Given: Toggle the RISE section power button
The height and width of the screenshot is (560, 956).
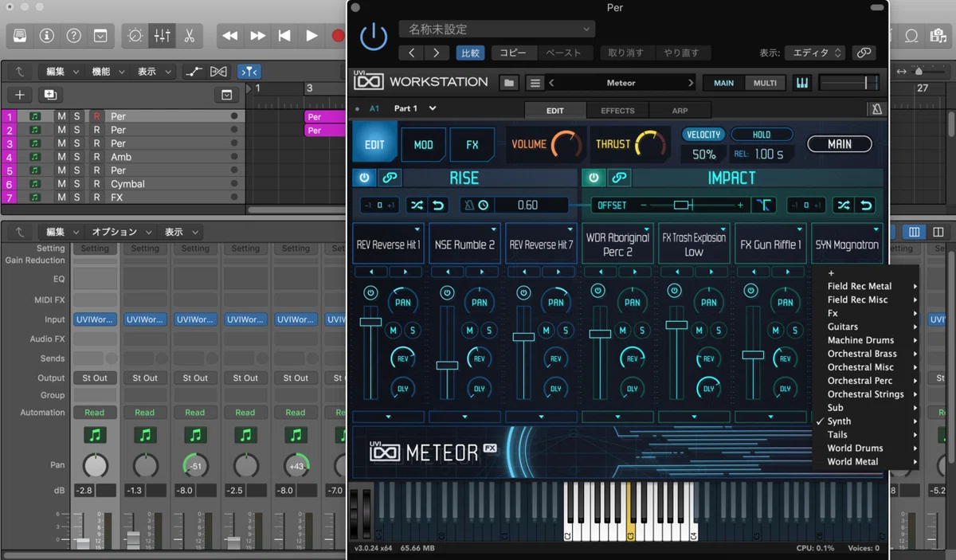Looking at the screenshot, I should (364, 178).
